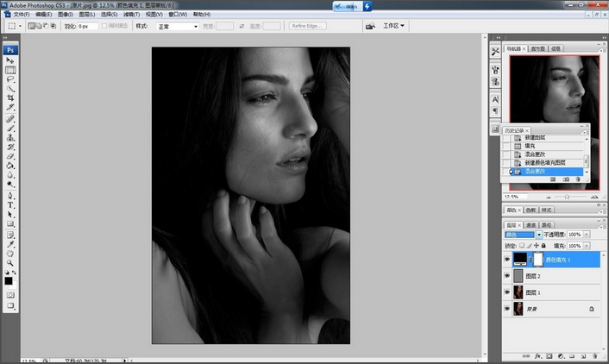Select the Rectangular Marquee tool in toolbox
609x364 pixels.
[10, 70]
